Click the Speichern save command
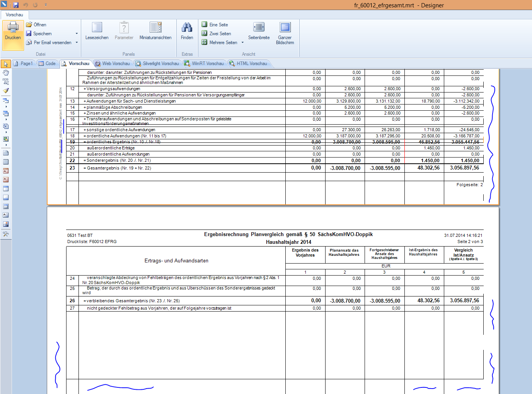Viewport: 532px width, 394px height. coord(39,34)
